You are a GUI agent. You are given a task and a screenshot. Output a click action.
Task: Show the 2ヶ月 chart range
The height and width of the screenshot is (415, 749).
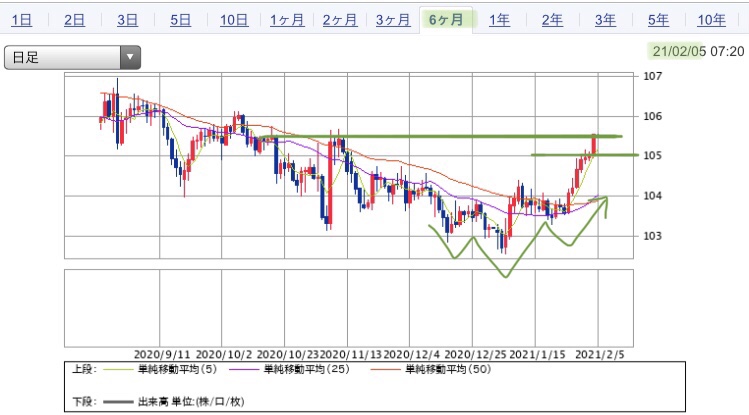pyautogui.click(x=340, y=20)
